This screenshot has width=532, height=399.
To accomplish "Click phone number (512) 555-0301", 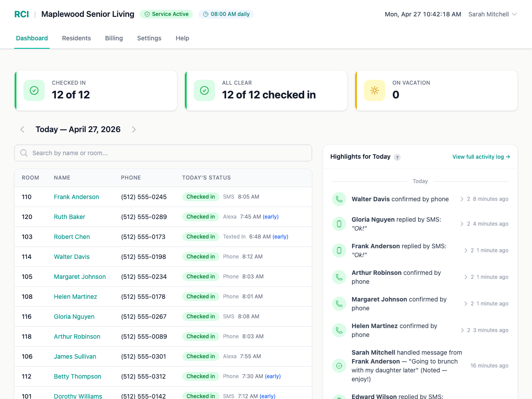I will pyautogui.click(x=144, y=356).
